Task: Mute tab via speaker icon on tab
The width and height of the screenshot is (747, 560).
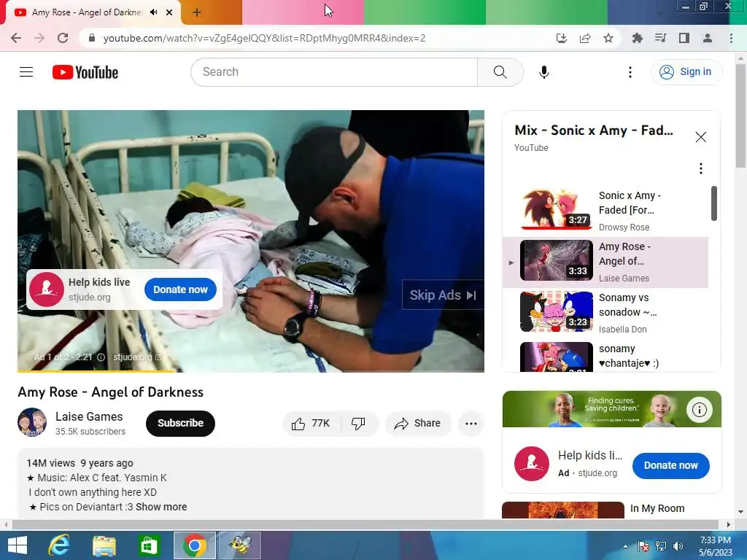Action: [x=153, y=12]
